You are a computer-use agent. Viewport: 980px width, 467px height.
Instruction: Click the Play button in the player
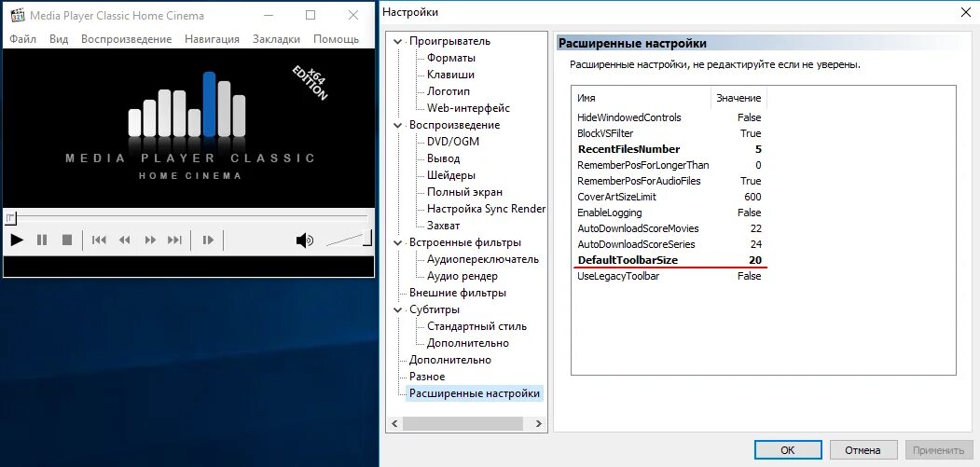click(17, 240)
